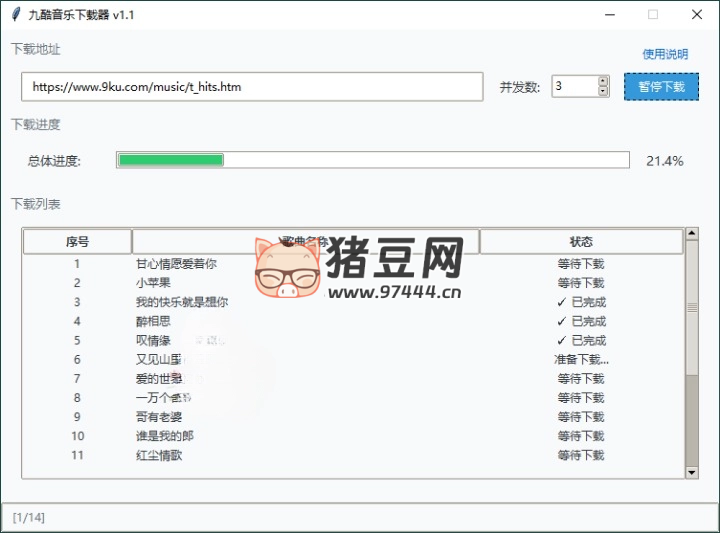The width and height of the screenshot is (720, 533).
Task: Select song row 红尘情歌
Action: [353, 455]
